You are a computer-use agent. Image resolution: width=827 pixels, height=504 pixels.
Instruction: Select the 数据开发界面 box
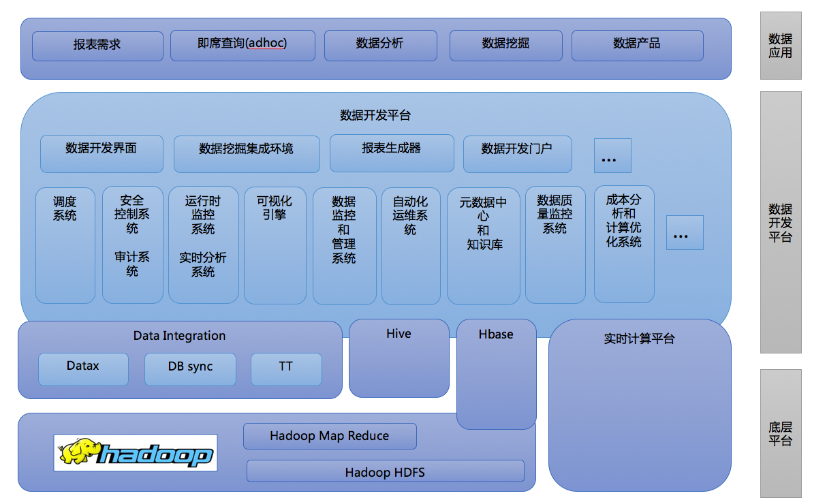point(102,153)
